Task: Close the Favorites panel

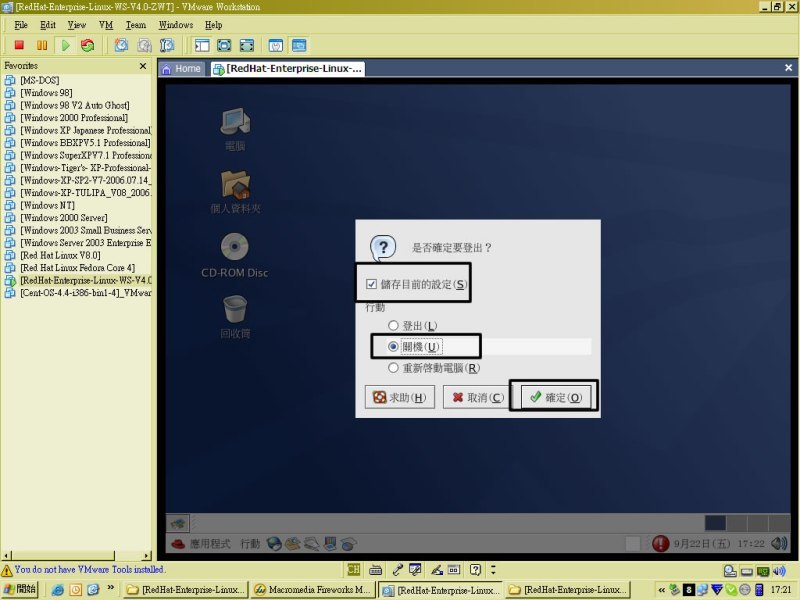Action: (143, 66)
